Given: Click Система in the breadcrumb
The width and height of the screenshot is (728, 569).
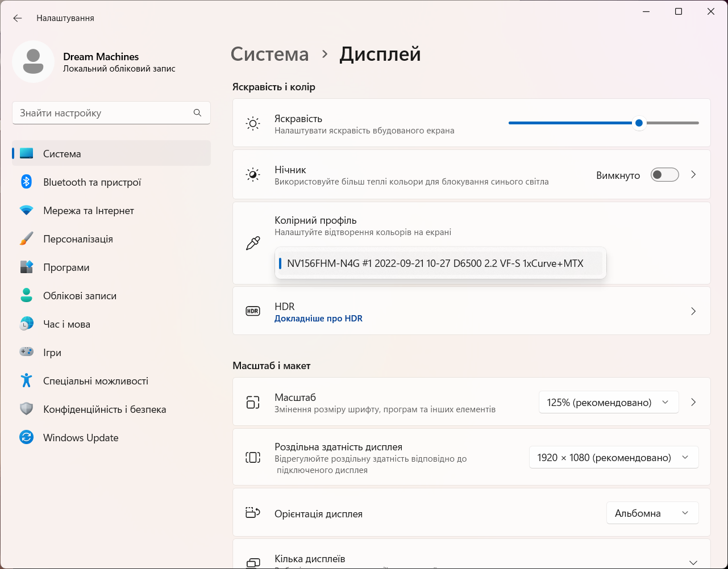Looking at the screenshot, I should coord(270,55).
